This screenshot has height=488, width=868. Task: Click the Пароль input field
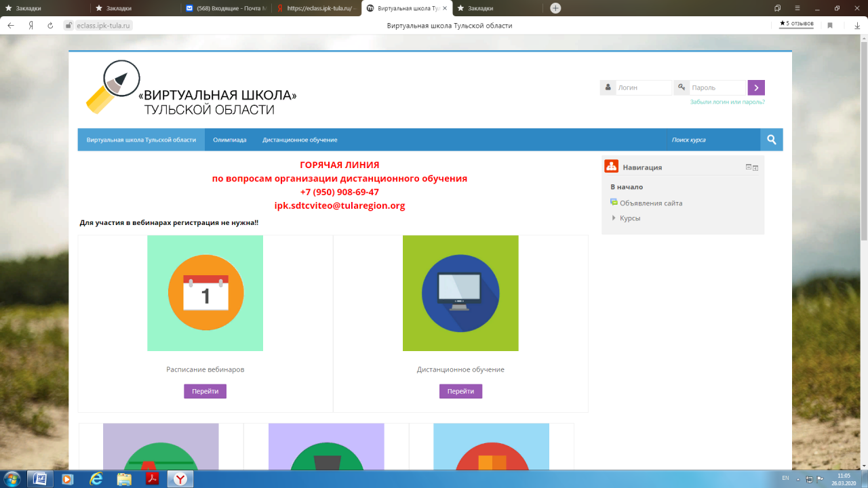pyautogui.click(x=717, y=87)
